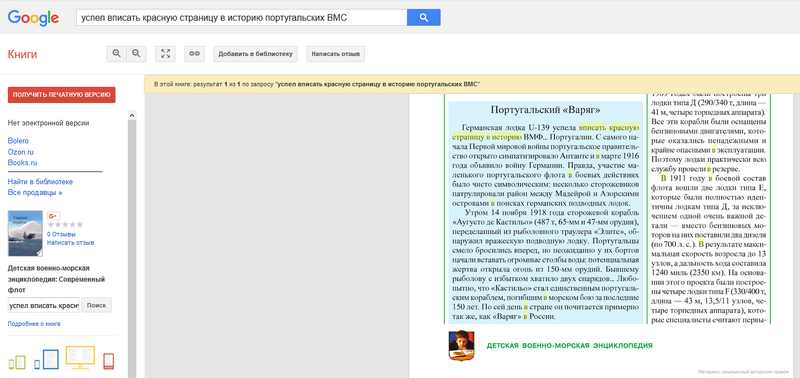Click the encyclopedia emblem with boy reading
Viewport: 800px width, 378px height.
(461, 345)
